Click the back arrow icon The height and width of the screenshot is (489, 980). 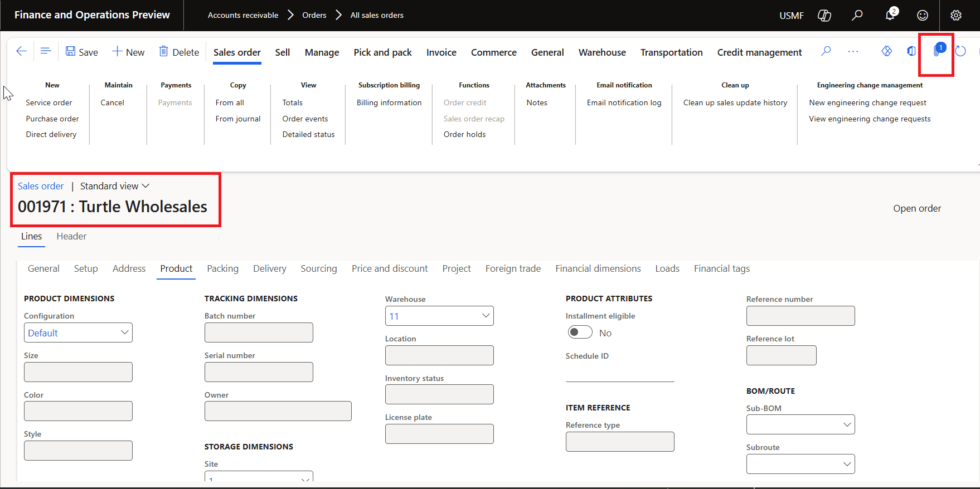[x=21, y=51]
